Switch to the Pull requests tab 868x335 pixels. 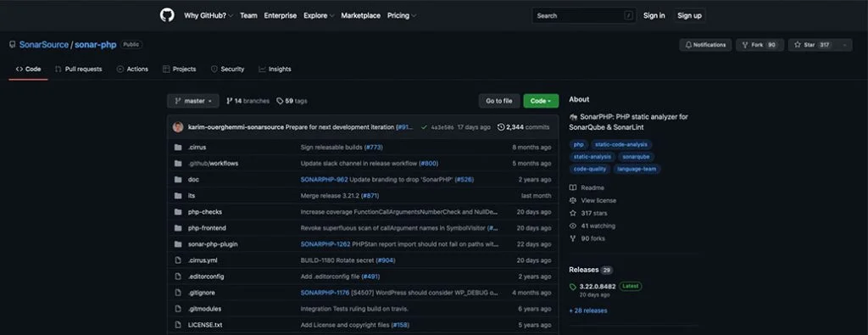tap(78, 70)
